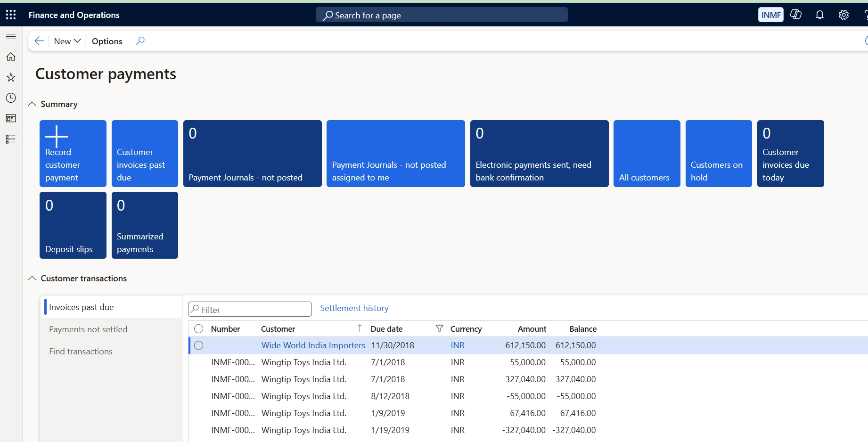Image resolution: width=868 pixels, height=442 pixels.
Task: Collapse the Customer transactions section
Action: [x=32, y=278]
